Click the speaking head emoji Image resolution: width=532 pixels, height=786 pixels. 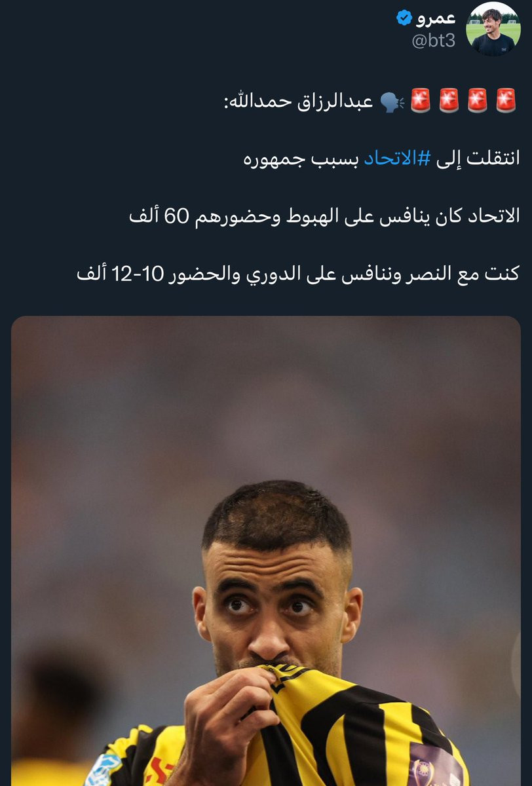click(392, 102)
